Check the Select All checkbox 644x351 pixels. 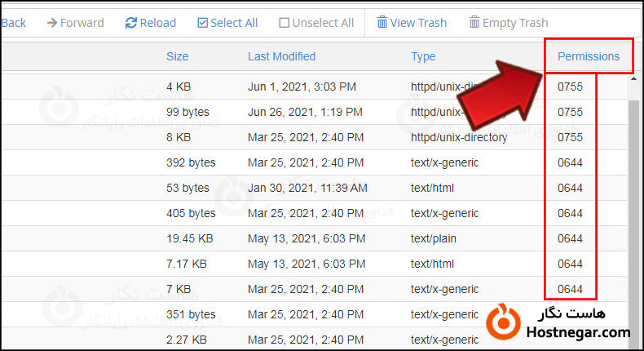[203, 23]
